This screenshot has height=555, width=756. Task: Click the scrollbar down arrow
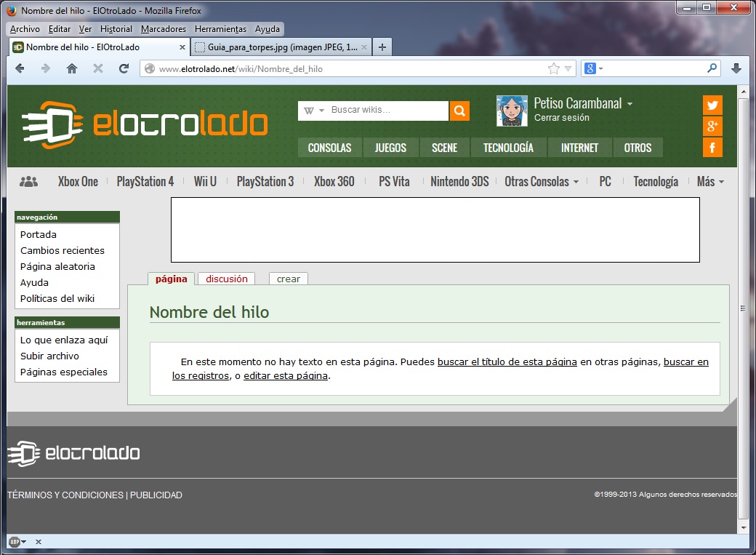743,528
